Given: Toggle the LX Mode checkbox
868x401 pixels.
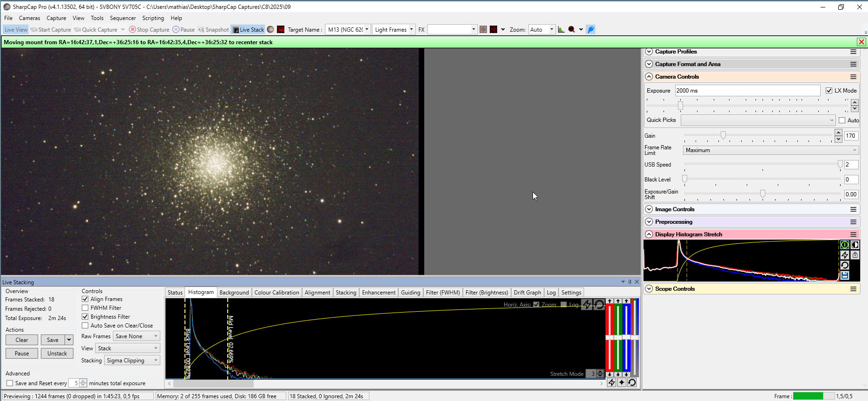Looking at the screenshot, I should (x=829, y=91).
